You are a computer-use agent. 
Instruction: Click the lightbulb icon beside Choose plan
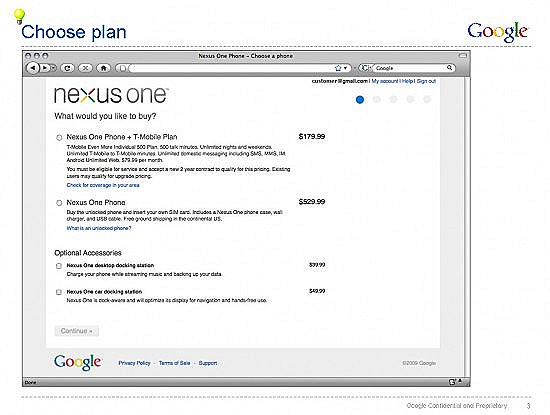coord(19,16)
